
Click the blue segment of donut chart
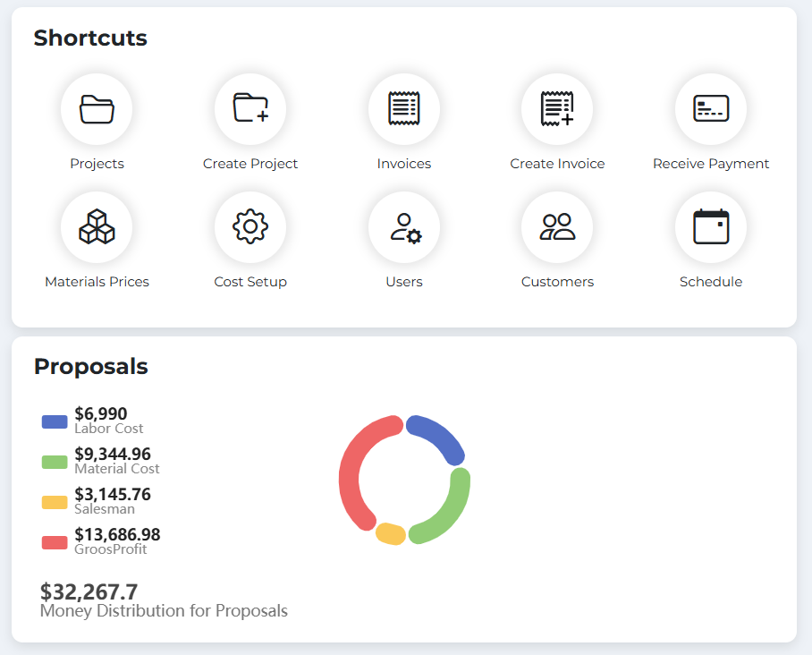(x=438, y=436)
